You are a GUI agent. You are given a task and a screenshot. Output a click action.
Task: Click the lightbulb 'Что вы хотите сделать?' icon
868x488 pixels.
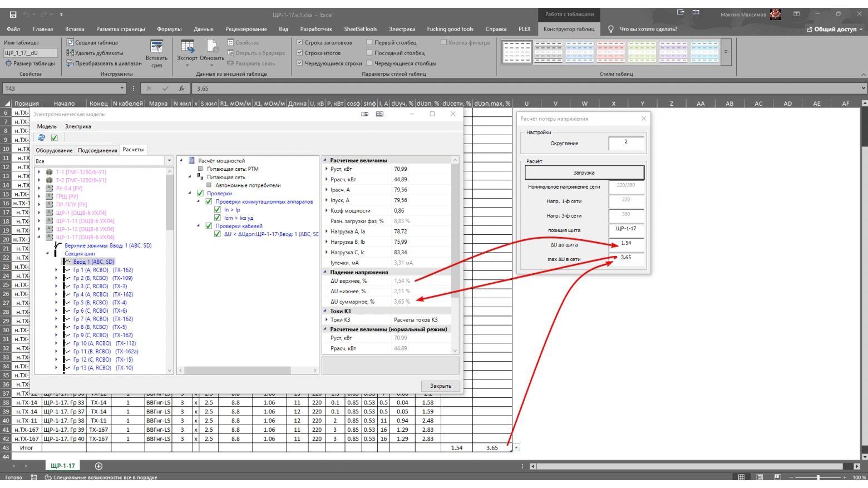pos(611,29)
